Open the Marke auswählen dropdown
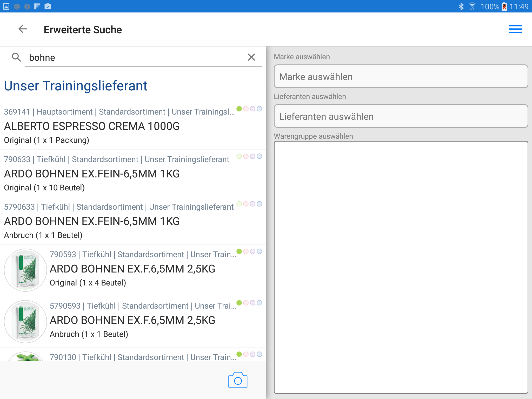This screenshot has height=399, width=532. (x=401, y=77)
